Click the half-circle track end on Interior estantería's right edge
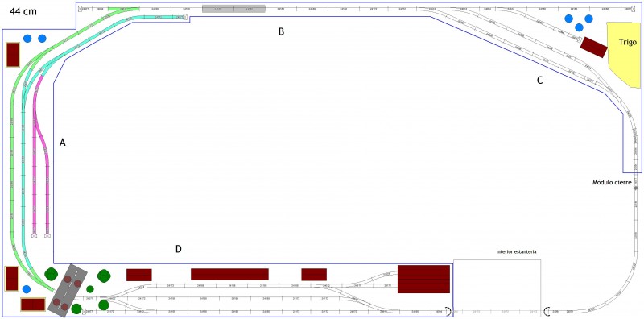 point(547,311)
